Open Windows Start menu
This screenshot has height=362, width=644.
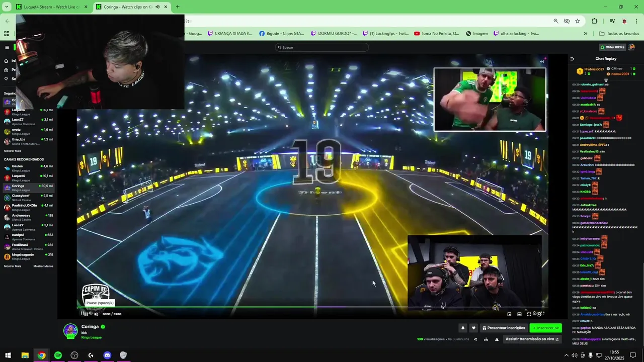coord(8,355)
